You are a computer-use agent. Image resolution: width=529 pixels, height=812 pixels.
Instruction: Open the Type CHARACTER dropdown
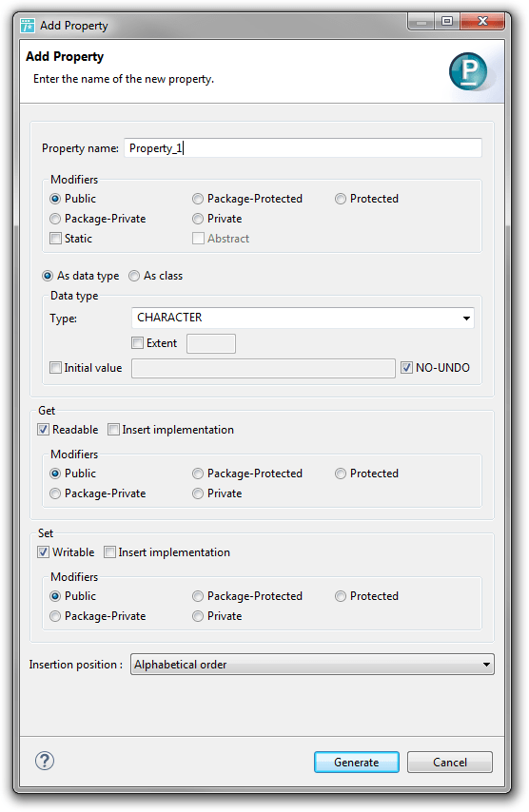(x=304, y=318)
